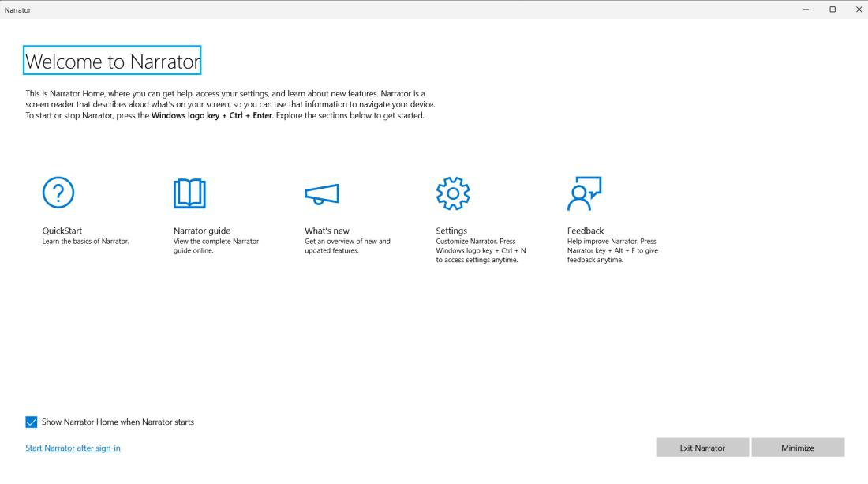
Task: Click 'Help improve Narrator' description text
Action: (x=612, y=250)
